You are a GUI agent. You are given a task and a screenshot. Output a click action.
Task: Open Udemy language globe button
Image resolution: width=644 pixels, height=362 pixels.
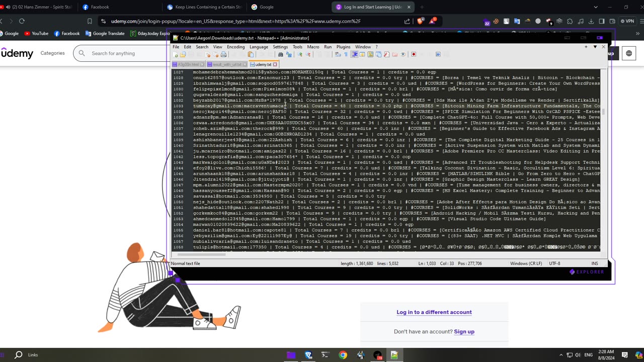point(629,53)
